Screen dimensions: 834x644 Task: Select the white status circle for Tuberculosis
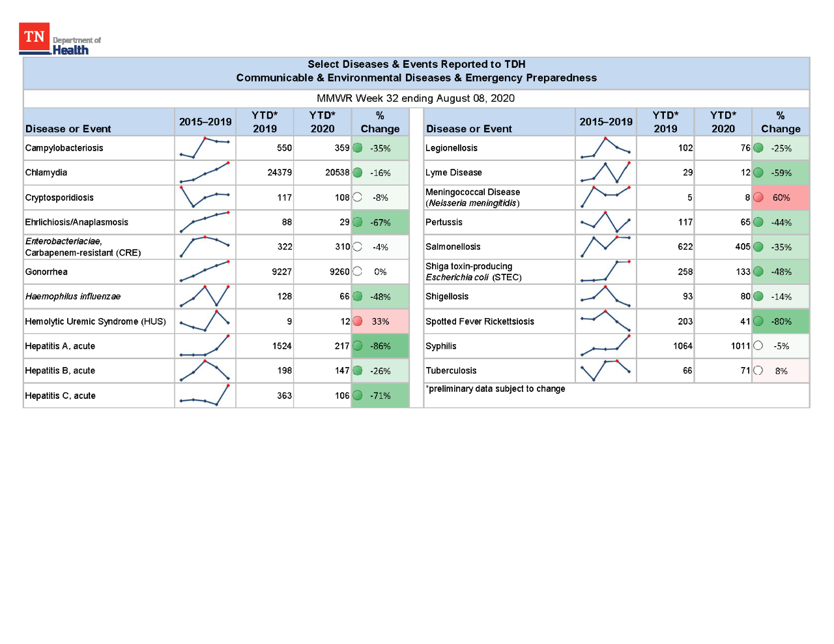pos(758,371)
